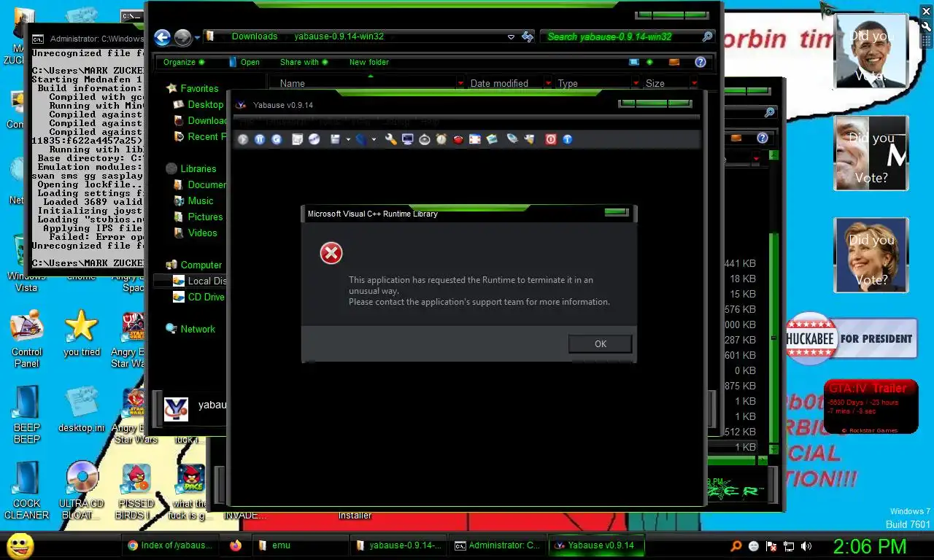Image resolution: width=934 pixels, height=560 pixels.
Task: Click the floppy save-state icon in Yabause
Action: [x=336, y=139]
